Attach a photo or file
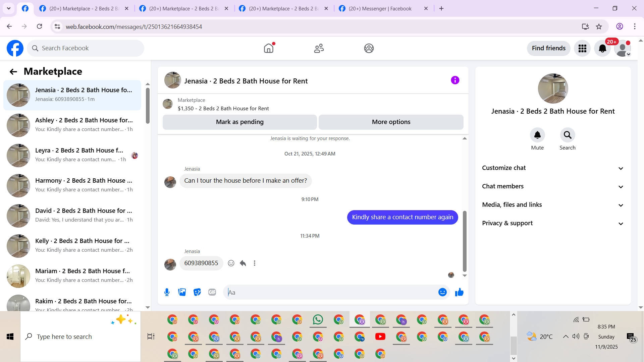 (x=182, y=292)
